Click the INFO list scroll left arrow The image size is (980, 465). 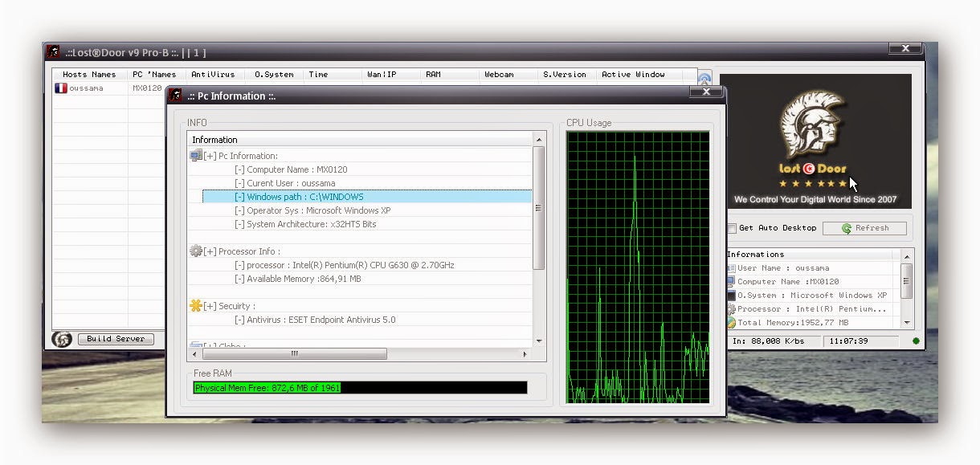pos(193,353)
